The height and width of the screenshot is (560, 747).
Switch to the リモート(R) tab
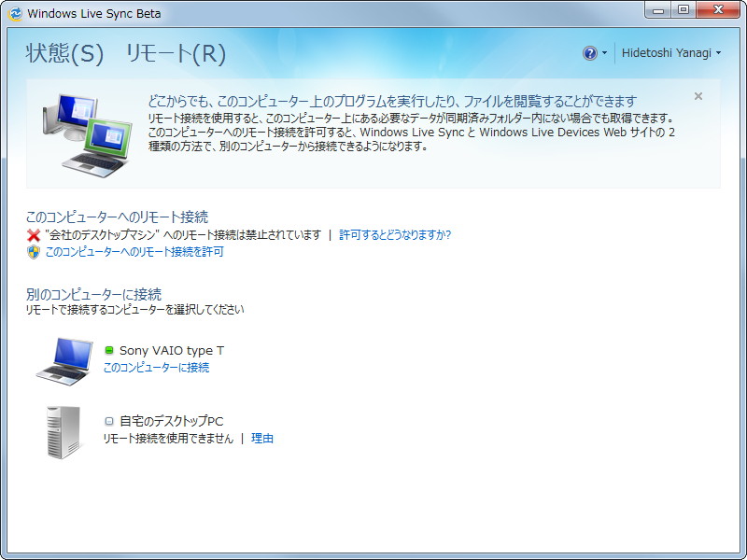point(176,53)
